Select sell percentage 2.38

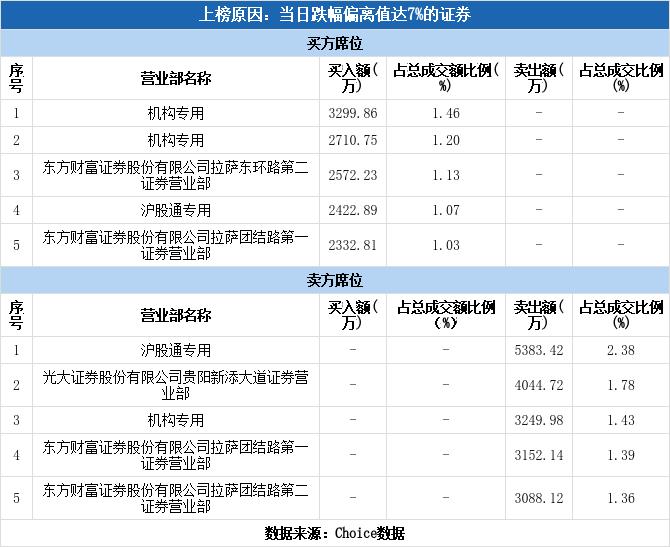click(621, 350)
